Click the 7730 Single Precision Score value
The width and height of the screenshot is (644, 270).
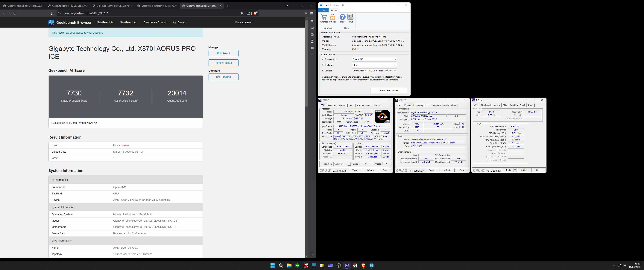[74, 93]
